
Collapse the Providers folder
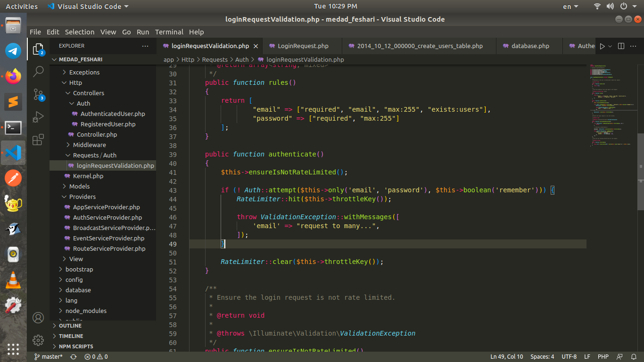(x=103, y=197)
